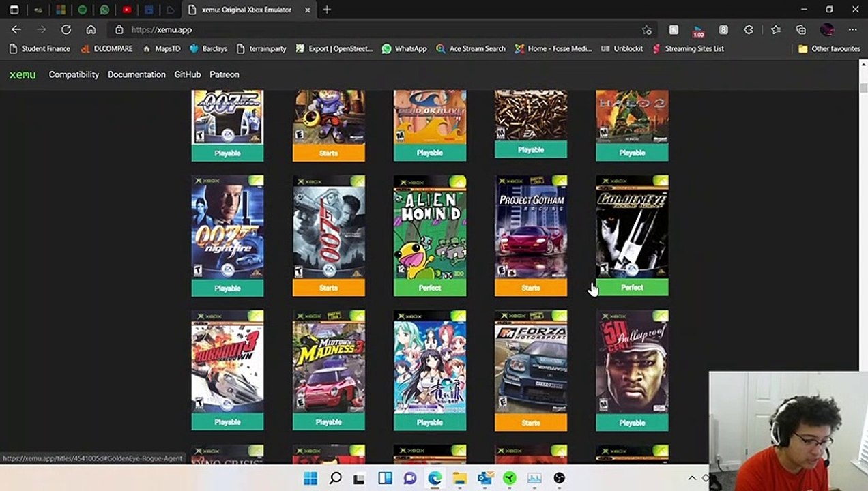Switch to the pinned YouTube tab

pos(126,10)
